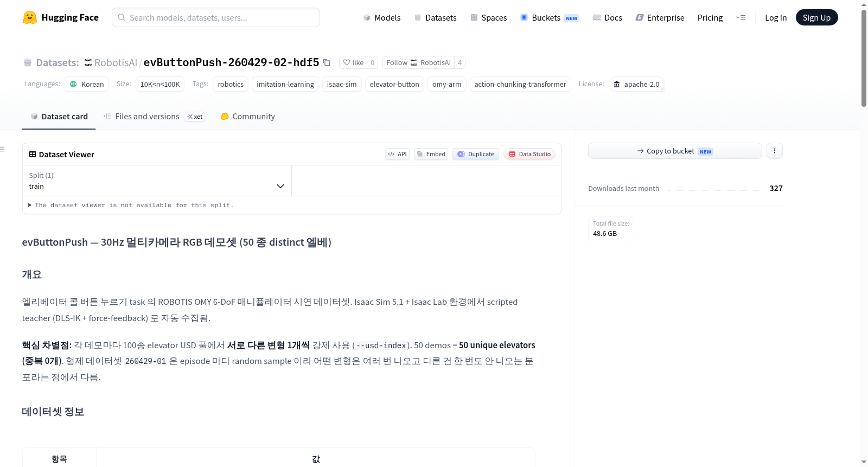Click the heart like icon
The image size is (868, 467).
click(347, 62)
